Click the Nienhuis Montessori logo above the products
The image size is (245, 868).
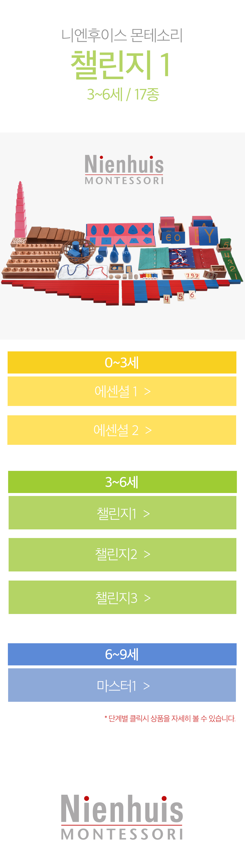click(x=124, y=169)
